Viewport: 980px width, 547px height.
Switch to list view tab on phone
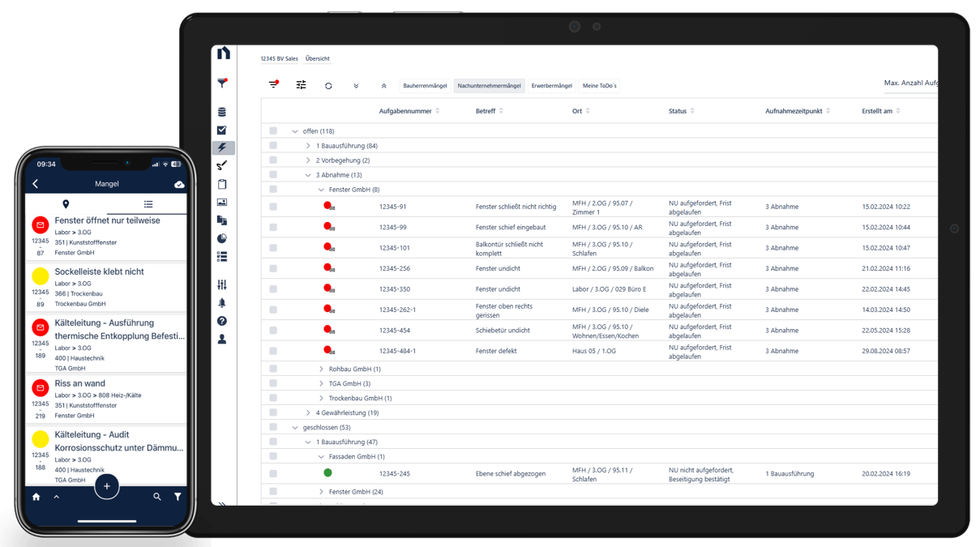[148, 204]
